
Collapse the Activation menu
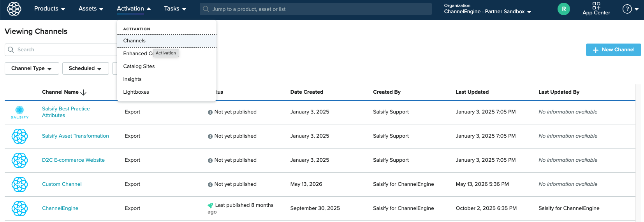[x=134, y=9]
